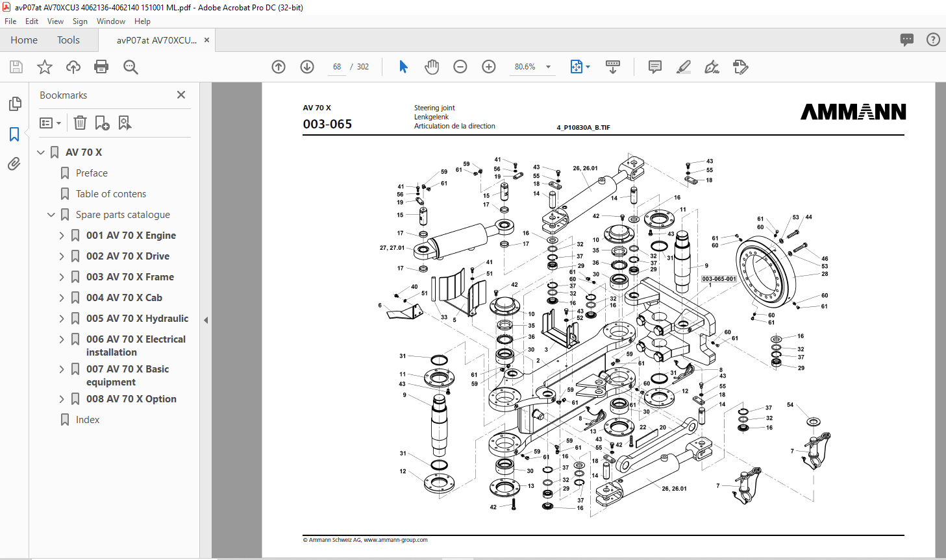Screen dimensions: 946x560
Task: Switch to the Tools tab
Action: 68,40
